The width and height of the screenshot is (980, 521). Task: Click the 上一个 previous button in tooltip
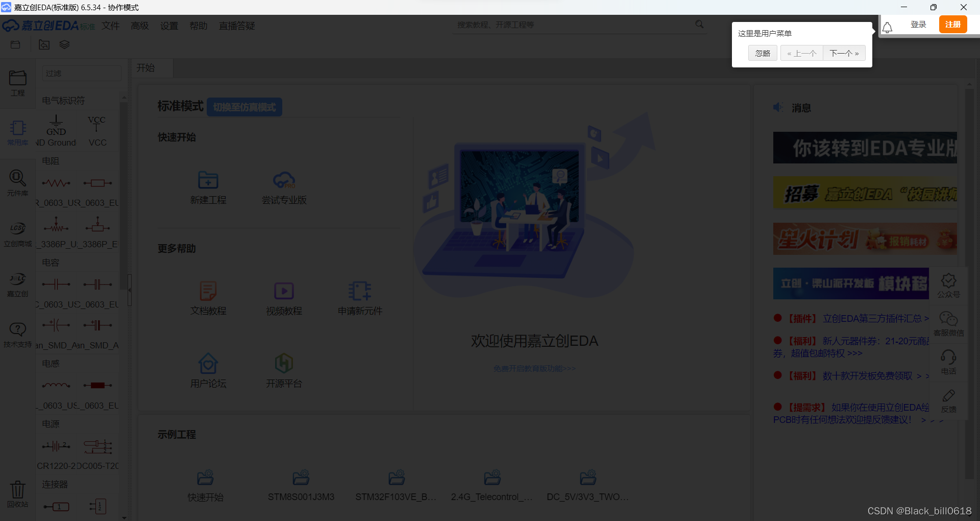(802, 53)
